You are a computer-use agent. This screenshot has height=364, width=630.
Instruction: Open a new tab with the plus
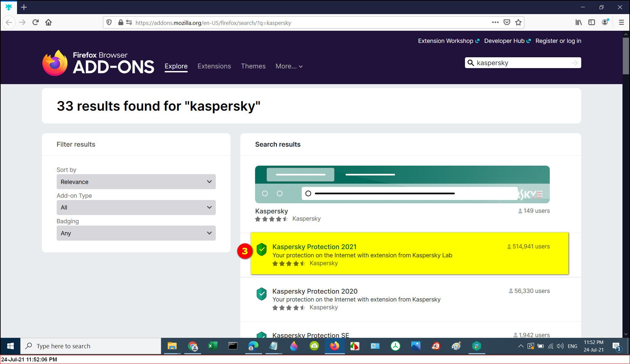pyautogui.click(x=24, y=7)
